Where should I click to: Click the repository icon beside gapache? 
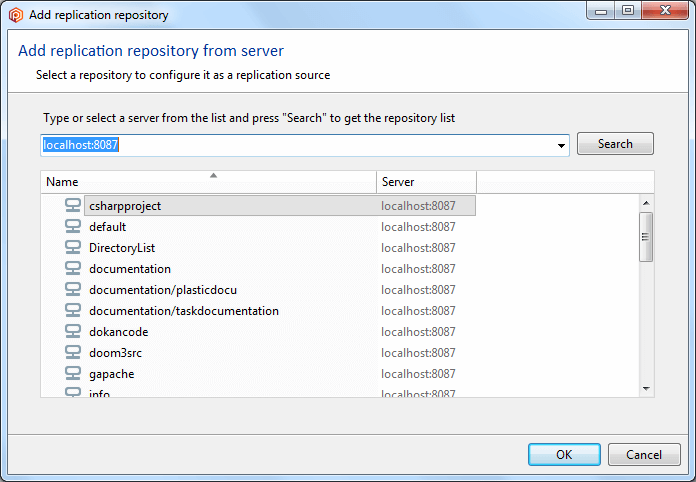[73, 373]
